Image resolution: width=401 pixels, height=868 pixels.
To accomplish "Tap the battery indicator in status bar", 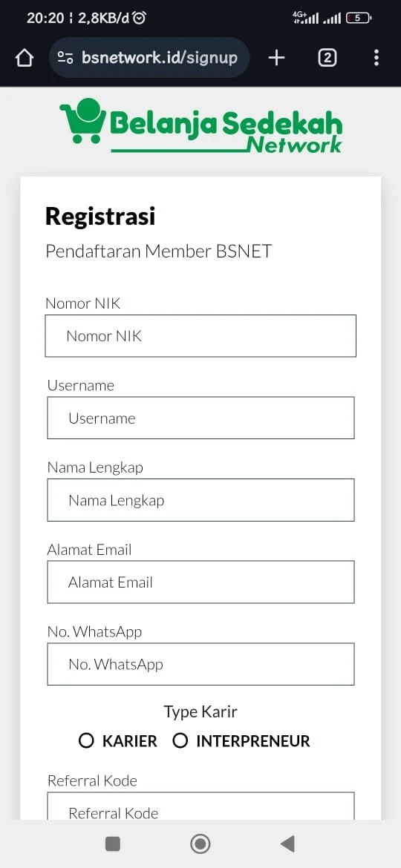I will point(359,19).
